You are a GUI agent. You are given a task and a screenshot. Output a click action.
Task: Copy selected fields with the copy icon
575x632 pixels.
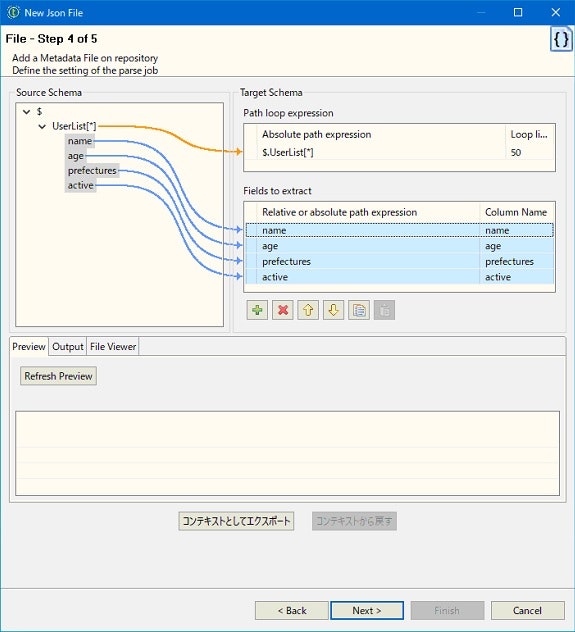coord(359,310)
